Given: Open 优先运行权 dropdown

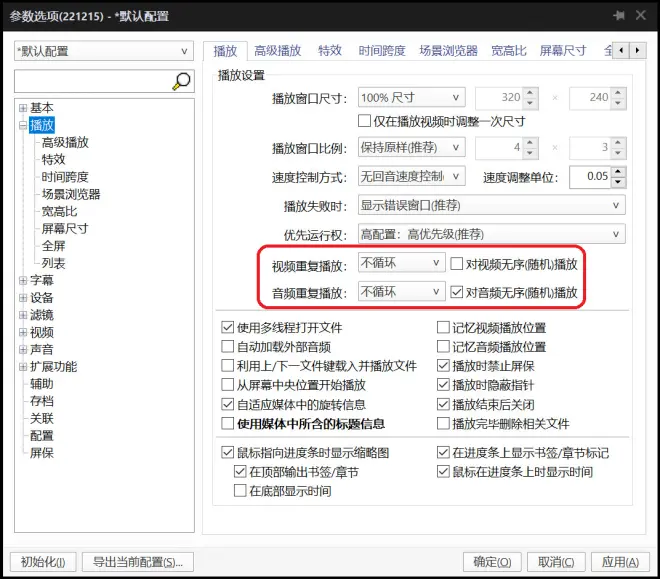Looking at the screenshot, I should pos(491,234).
